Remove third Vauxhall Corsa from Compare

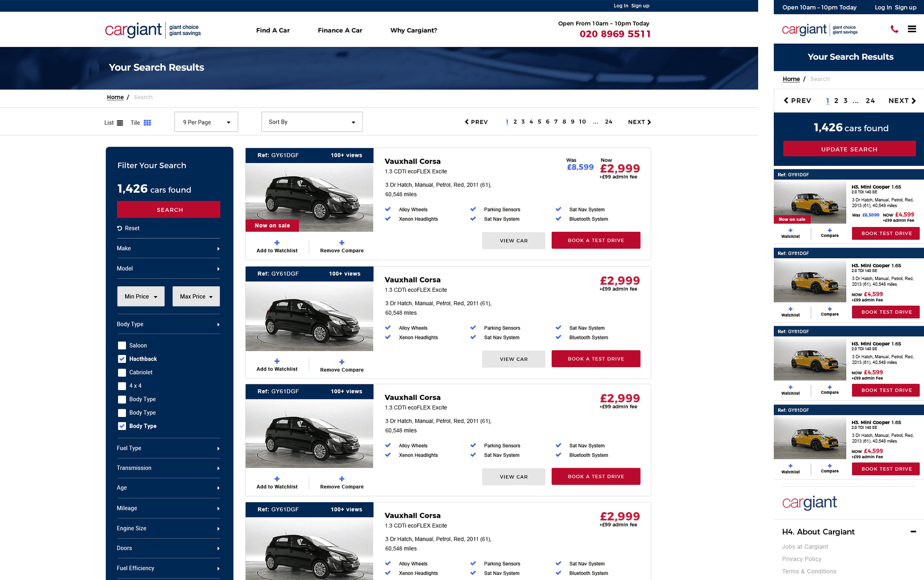pyautogui.click(x=342, y=482)
